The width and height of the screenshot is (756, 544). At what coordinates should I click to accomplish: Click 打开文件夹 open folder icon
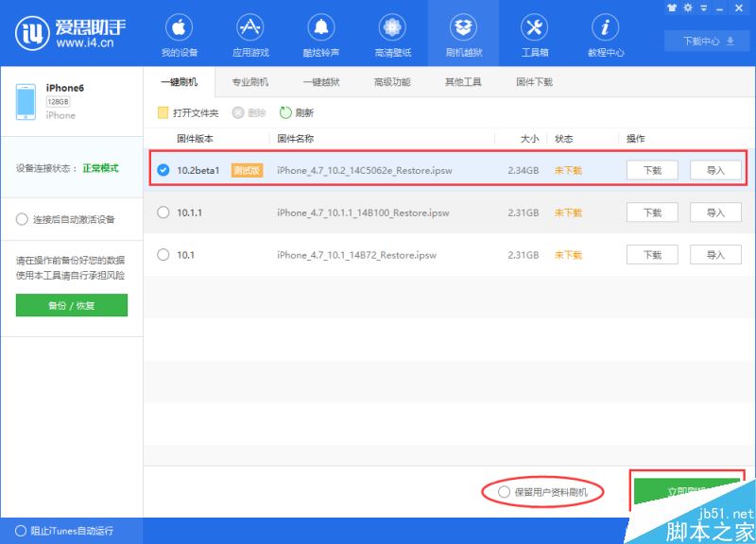163,112
